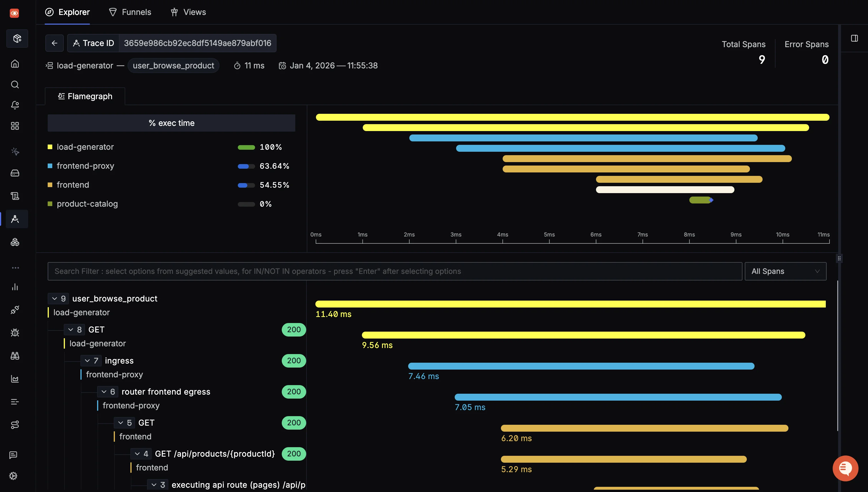The image size is (868, 492).
Task: Open the Dashboards grid icon in sidebar
Action: click(15, 126)
